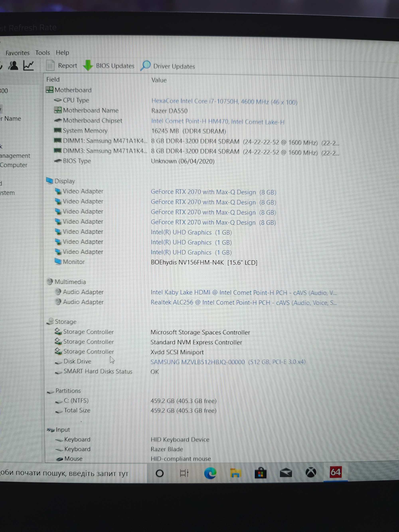The height and width of the screenshot is (532, 399).
Task: Select the Standard NVM Express Controller value
Action: click(196, 342)
